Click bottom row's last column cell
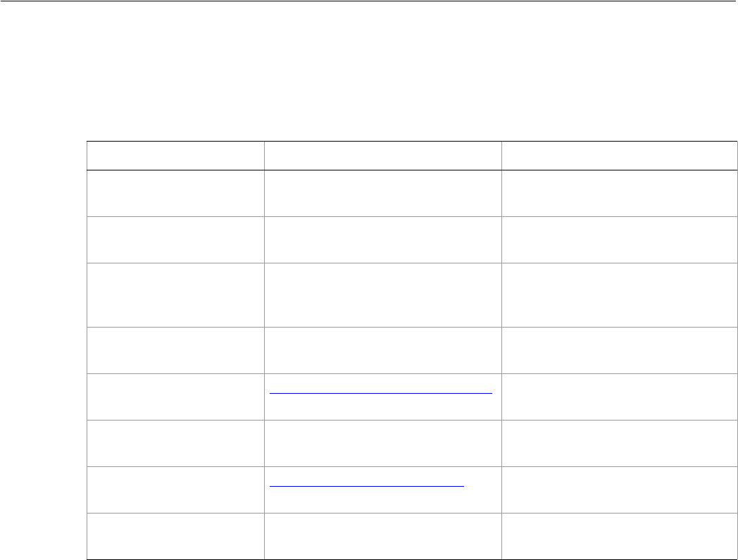The width and height of the screenshot is (738, 560). (x=620, y=536)
